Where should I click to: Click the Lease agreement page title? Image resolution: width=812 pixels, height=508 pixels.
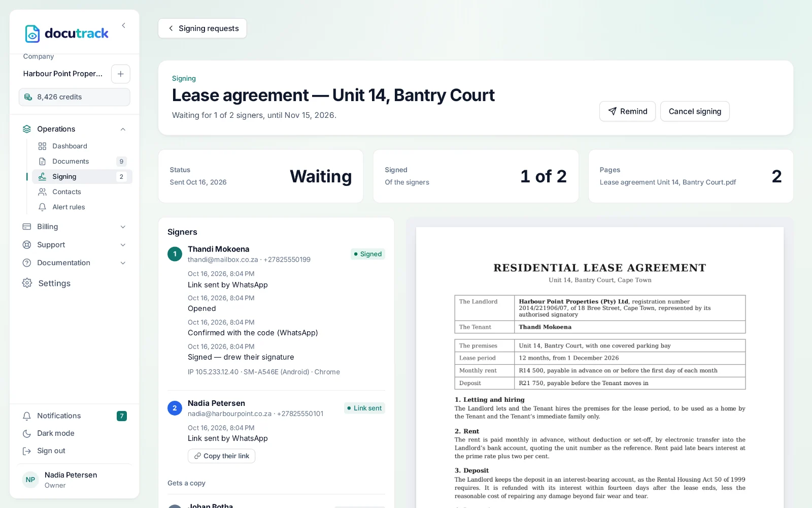coord(333,95)
